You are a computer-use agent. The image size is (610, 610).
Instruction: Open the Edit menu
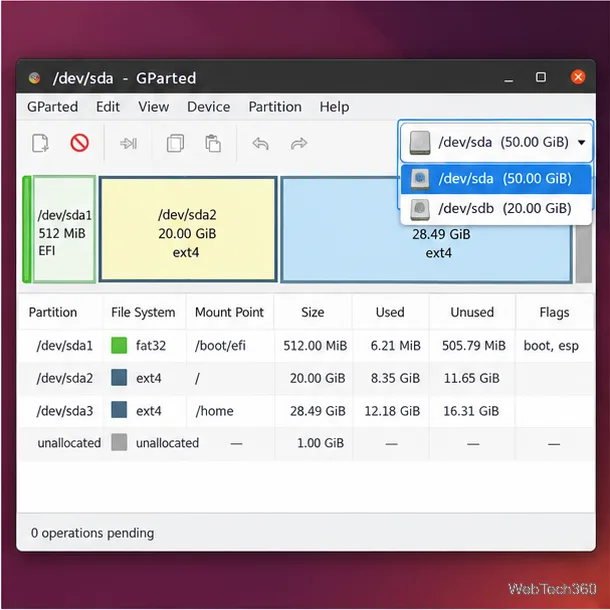[108, 107]
